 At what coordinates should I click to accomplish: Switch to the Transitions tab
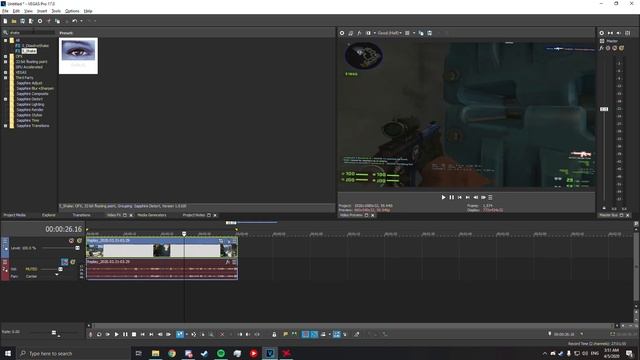click(x=81, y=215)
